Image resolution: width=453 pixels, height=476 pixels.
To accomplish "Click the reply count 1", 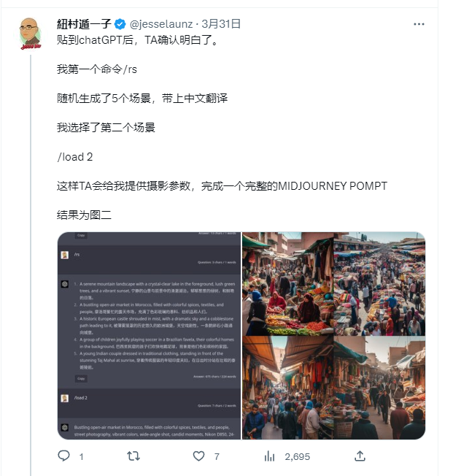I will [x=81, y=456].
